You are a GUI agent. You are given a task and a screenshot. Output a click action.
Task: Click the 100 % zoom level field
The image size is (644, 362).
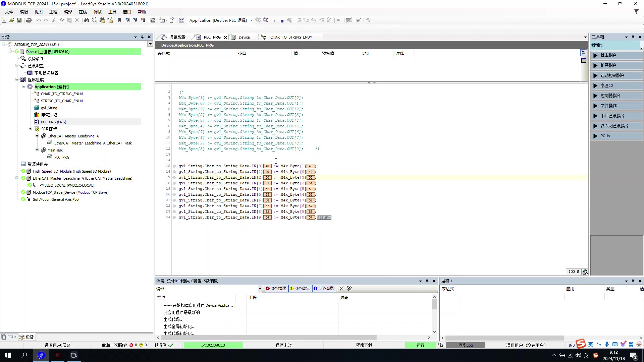(574, 272)
